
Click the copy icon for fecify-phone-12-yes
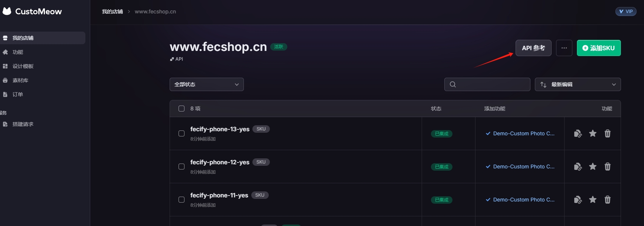[578, 167]
